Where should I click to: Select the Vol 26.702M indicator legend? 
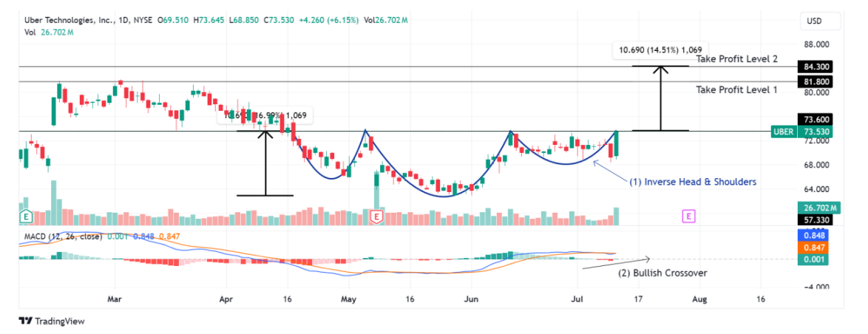49,33
